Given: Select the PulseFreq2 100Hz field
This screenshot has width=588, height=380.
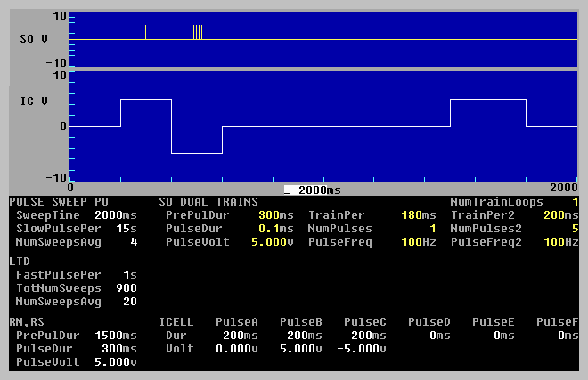Looking at the screenshot, I should click(x=561, y=242).
